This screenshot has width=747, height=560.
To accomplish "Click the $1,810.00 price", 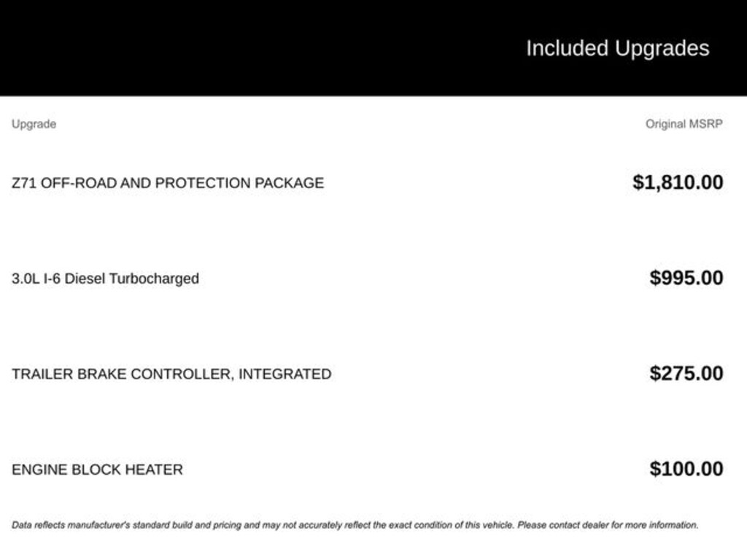I will (x=678, y=182).
